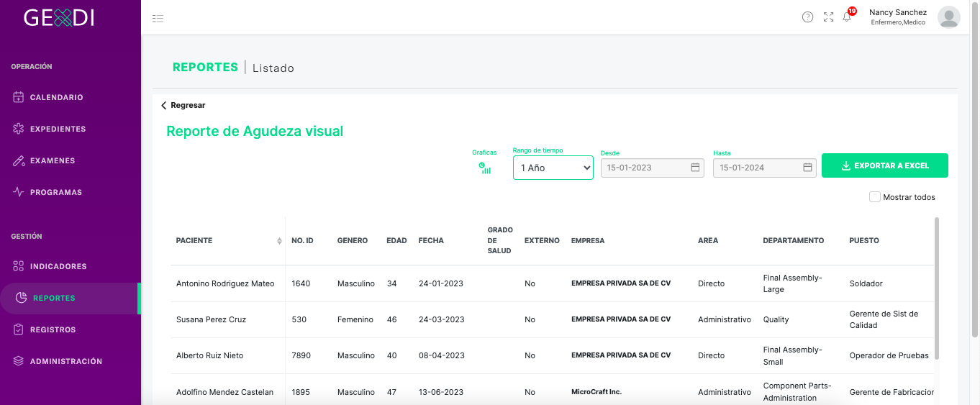The width and height of the screenshot is (980, 405).
Task: Click date cell 24-01-2023
Action: [441, 283]
